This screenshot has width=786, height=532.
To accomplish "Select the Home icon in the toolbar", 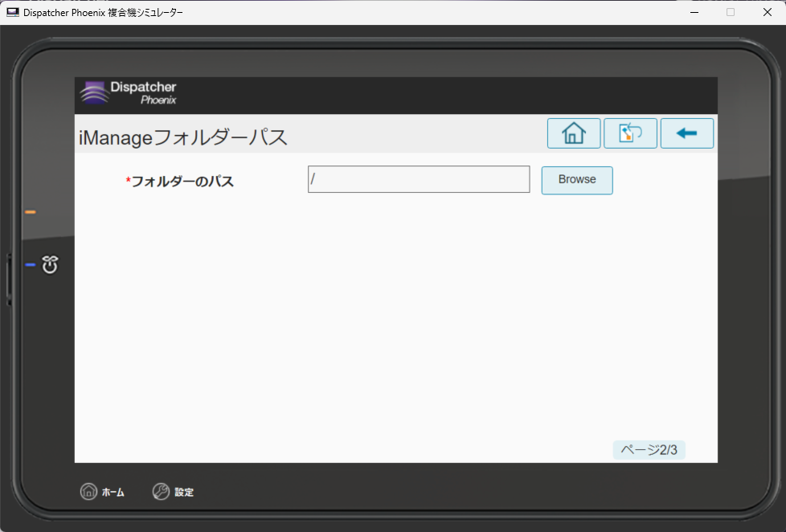I will coord(573,133).
